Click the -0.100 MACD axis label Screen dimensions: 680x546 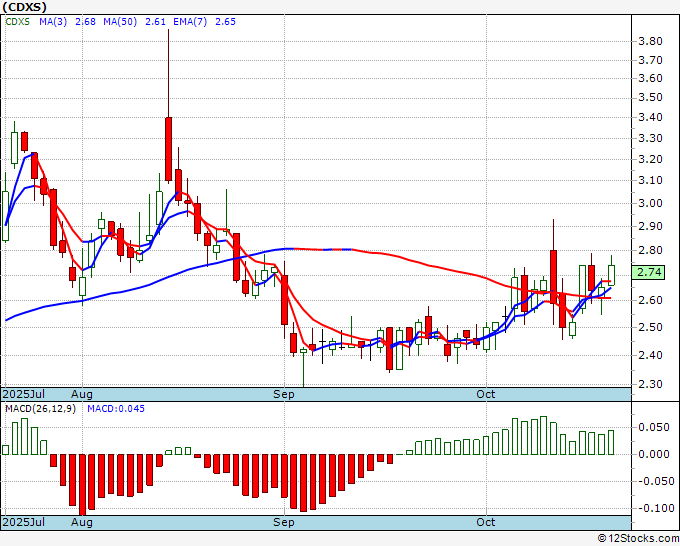654,508
